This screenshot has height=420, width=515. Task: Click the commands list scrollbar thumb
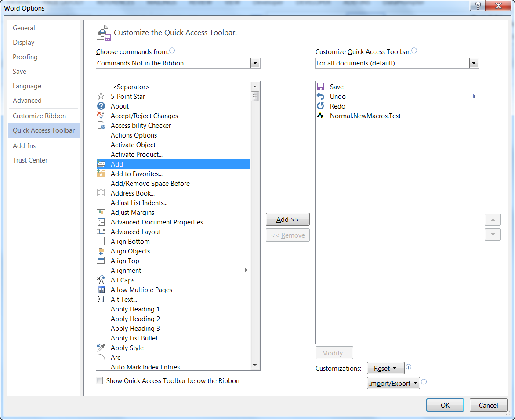pyautogui.click(x=255, y=97)
